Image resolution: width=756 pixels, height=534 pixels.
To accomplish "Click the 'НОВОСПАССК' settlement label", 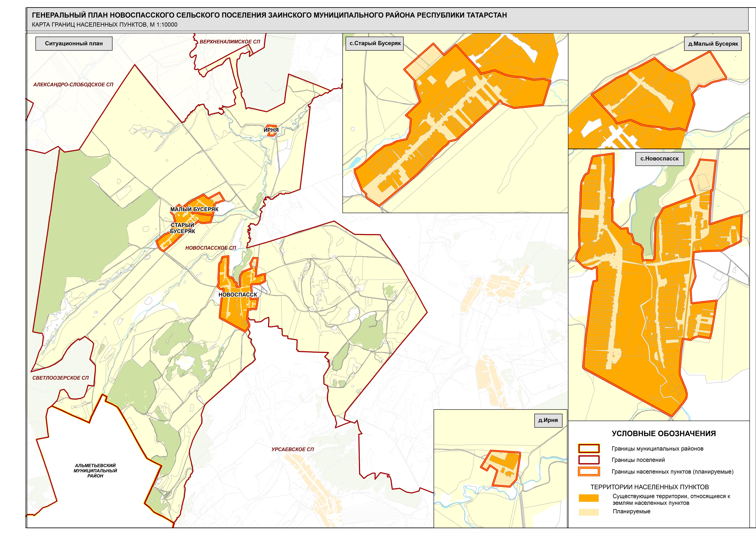I will pos(238,295).
